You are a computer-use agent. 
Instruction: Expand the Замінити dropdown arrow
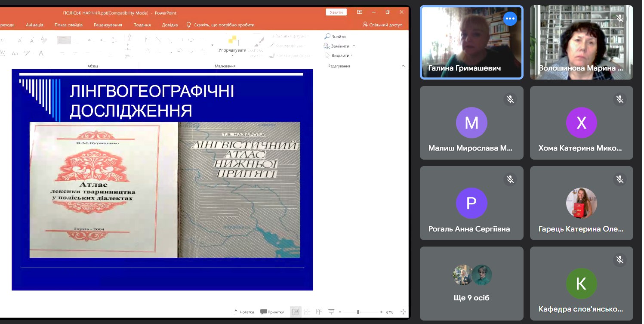[x=354, y=46]
